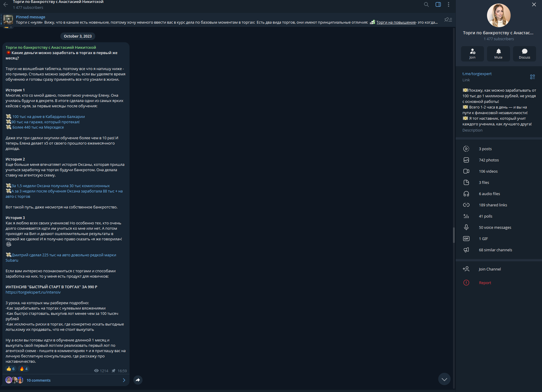Forward the post using the share arrow
542x392 pixels.
click(138, 380)
